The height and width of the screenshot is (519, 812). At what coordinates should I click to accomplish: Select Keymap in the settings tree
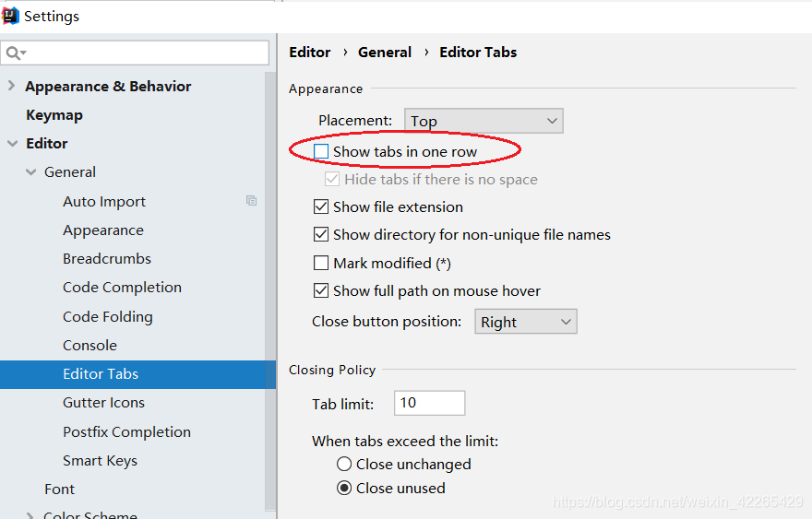(54, 115)
